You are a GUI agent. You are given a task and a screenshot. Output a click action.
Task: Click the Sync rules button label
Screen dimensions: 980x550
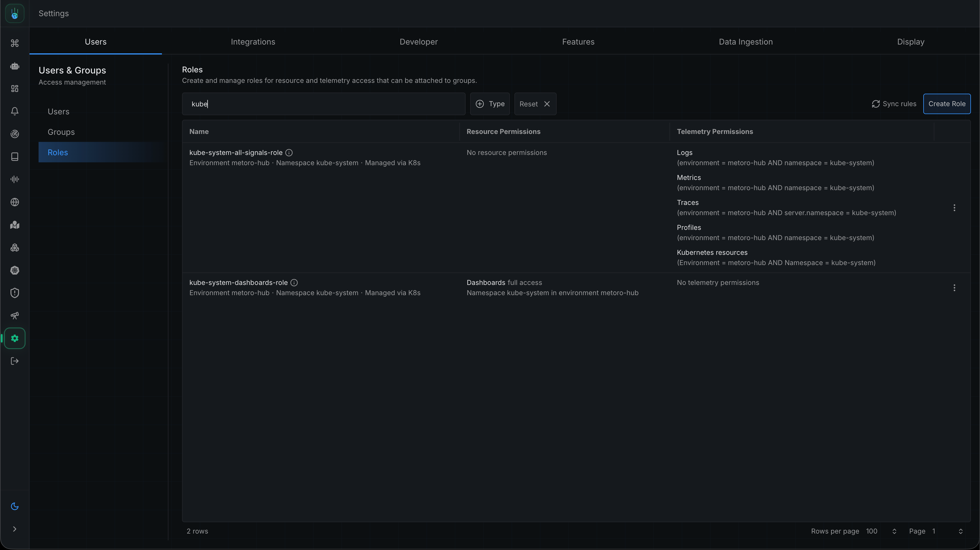[x=899, y=104]
